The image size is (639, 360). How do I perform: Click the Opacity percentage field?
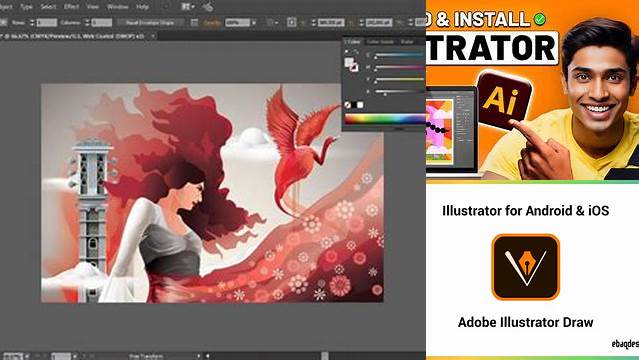pyautogui.click(x=237, y=22)
